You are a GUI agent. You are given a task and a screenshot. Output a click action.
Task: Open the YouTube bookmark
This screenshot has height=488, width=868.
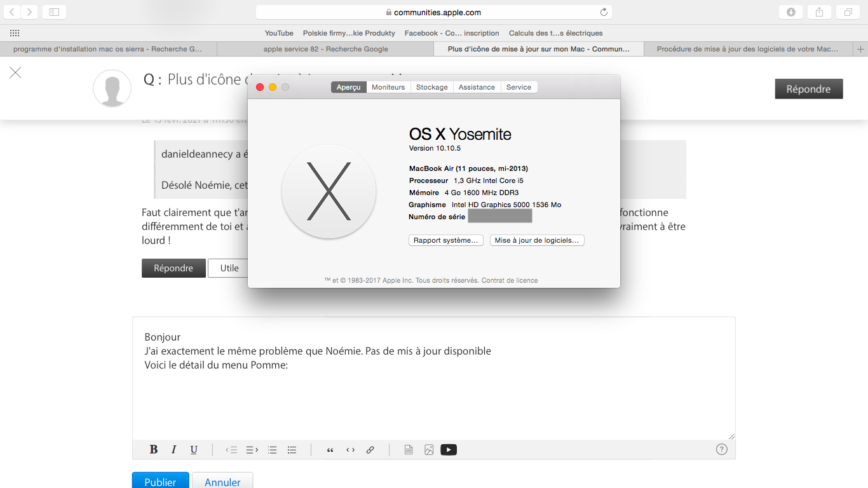tap(279, 33)
